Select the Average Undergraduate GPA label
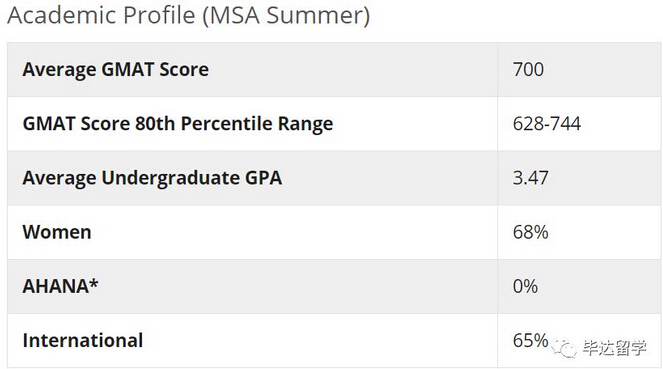663x369 pixels. [x=152, y=178]
